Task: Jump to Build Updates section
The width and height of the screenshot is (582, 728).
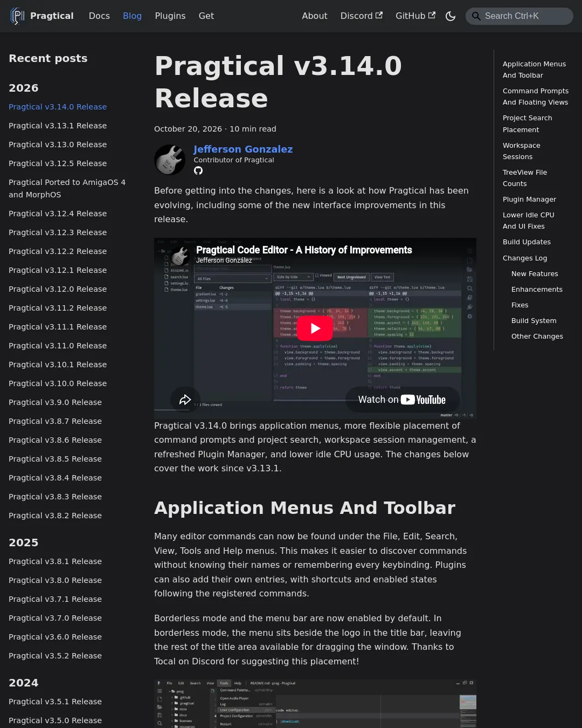Action: 526,242
